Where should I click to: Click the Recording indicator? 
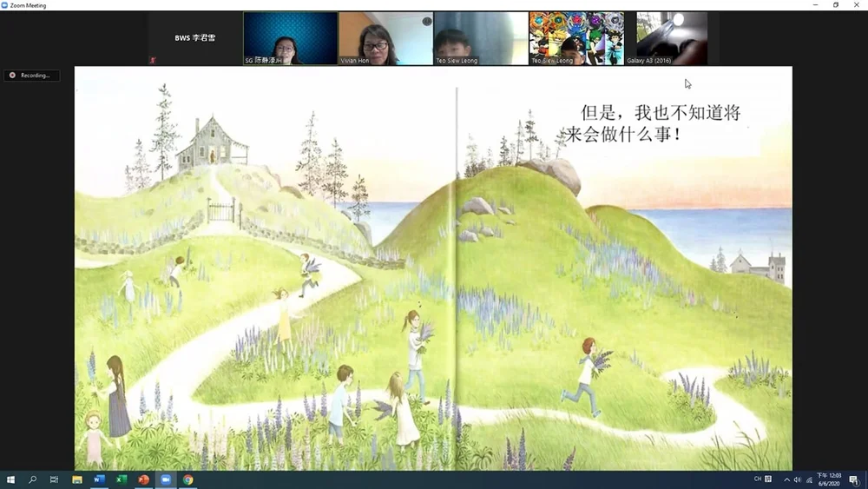(x=31, y=76)
